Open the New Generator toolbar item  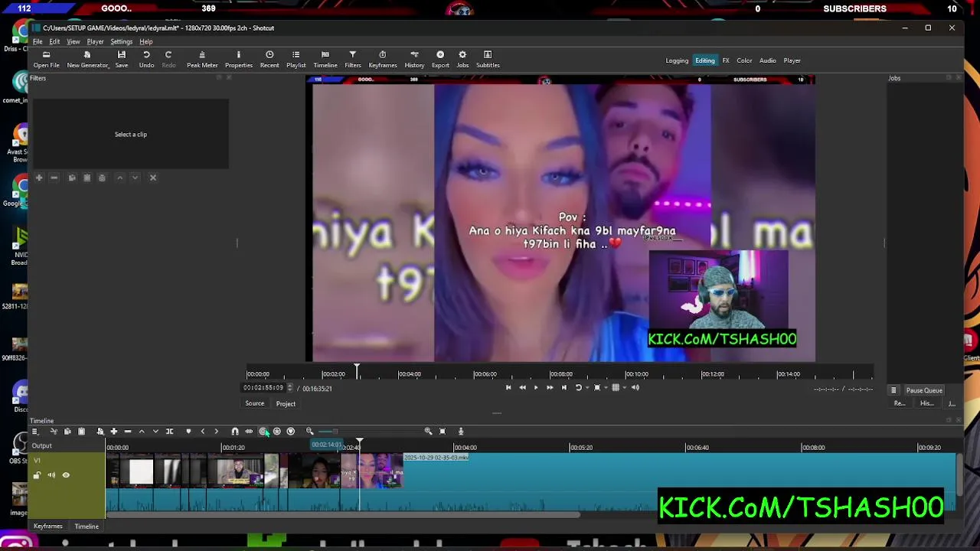point(87,59)
